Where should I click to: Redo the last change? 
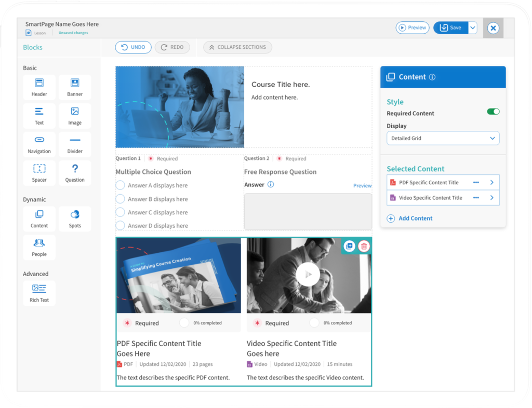[x=172, y=47]
